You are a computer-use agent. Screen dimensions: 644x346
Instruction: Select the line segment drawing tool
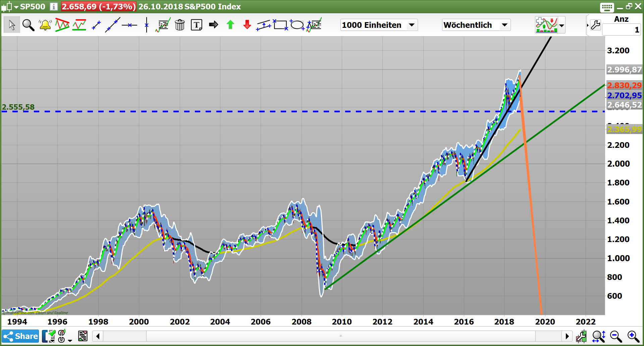tap(96, 25)
